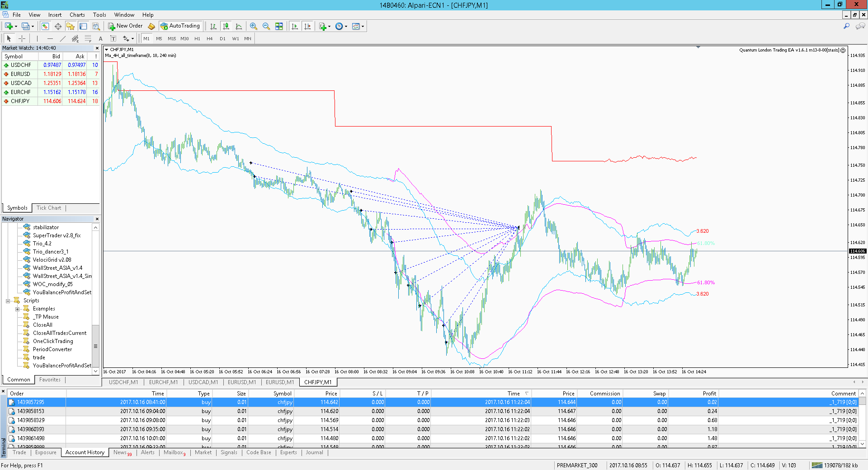The width and height of the screenshot is (868, 470).
Task: Open the arrows objects dropdown
Action: click(x=128, y=38)
